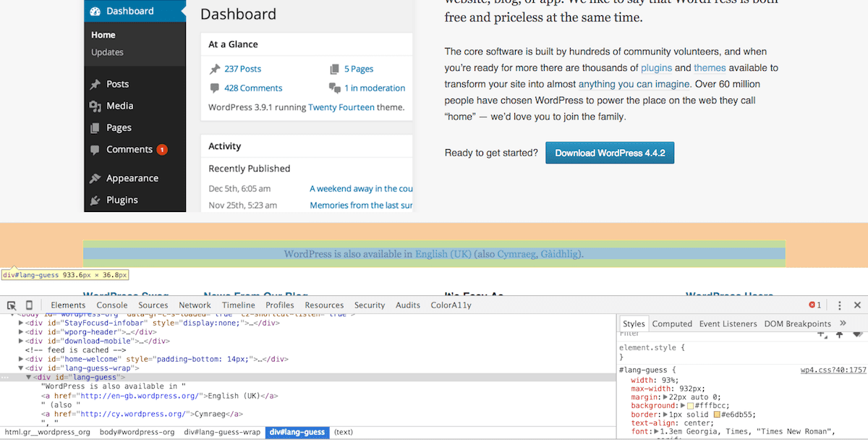Click the themes link in paragraph
Screen dimensions: 868x440
(x=710, y=68)
